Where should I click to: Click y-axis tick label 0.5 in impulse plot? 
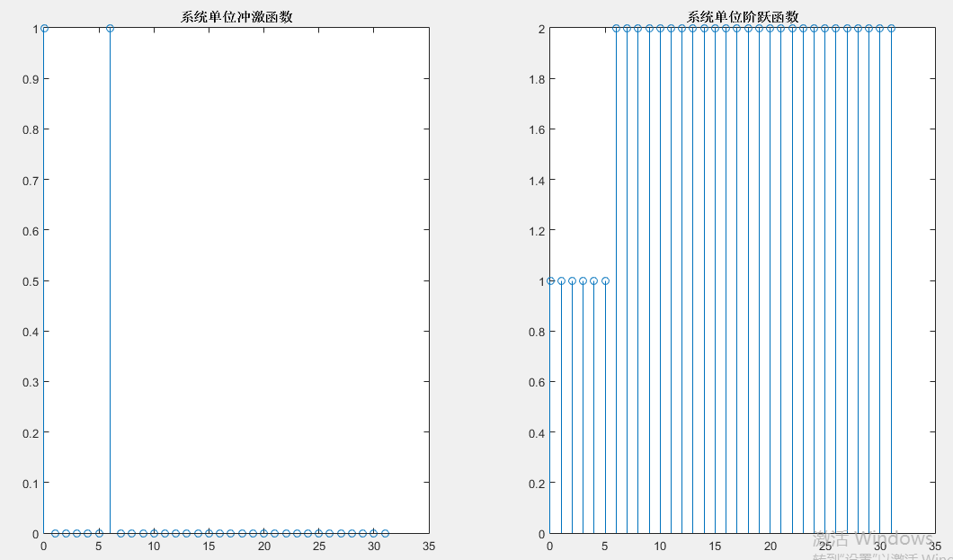[31, 282]
